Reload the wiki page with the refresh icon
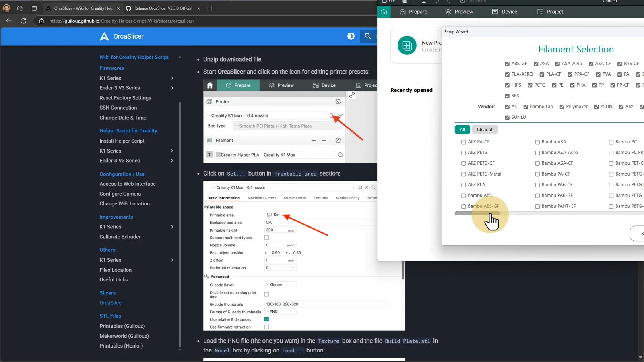The width and height of the screenshot is (644, 362). 23,21
